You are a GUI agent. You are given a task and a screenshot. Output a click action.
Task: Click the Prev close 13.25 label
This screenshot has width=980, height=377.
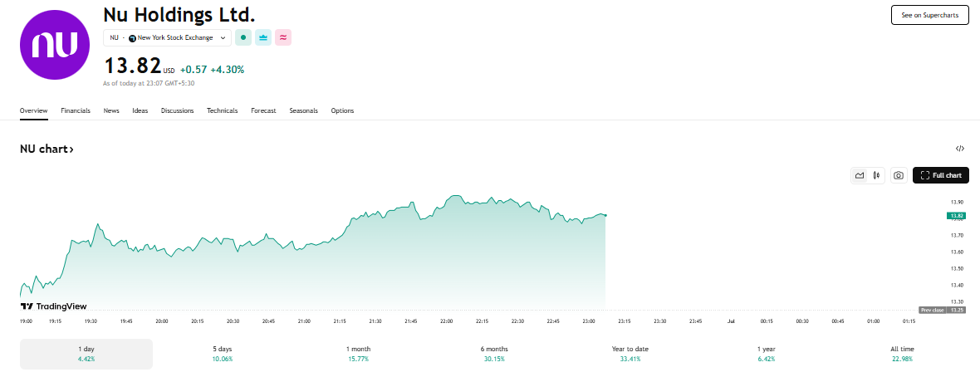coord(943,310)
